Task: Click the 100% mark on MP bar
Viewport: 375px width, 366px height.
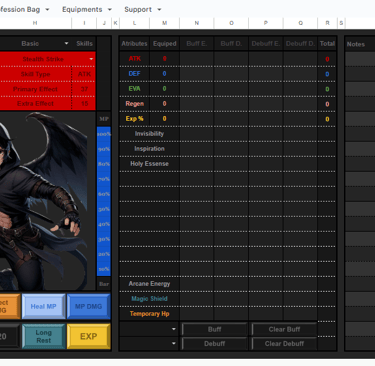Action: click(x=104, y=134)
